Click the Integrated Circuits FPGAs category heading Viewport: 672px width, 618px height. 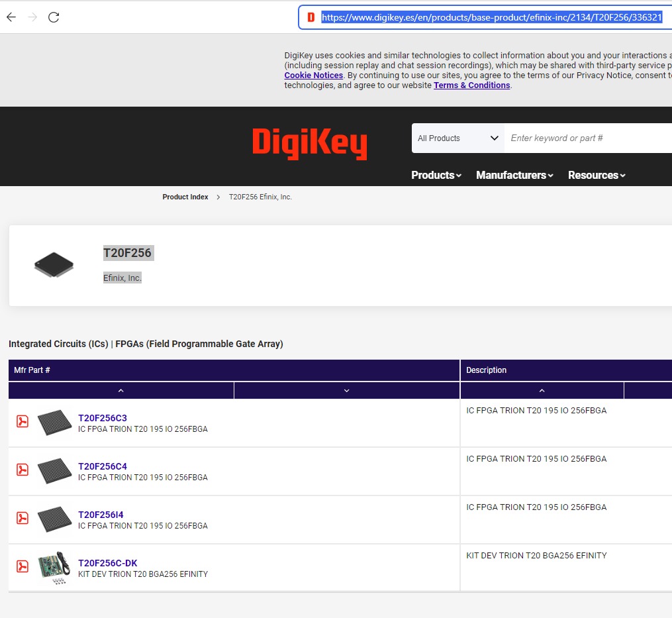pyautogui.click(x=146, y=344)
